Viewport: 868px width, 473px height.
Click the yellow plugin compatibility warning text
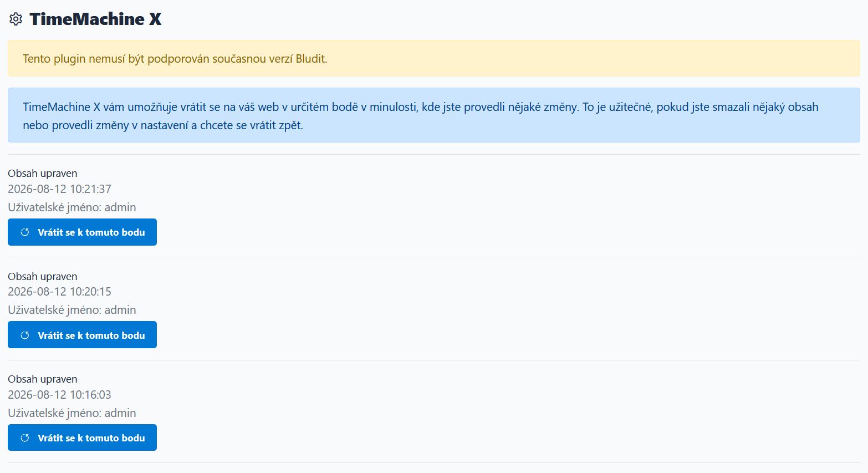click(x=175, y=59)
